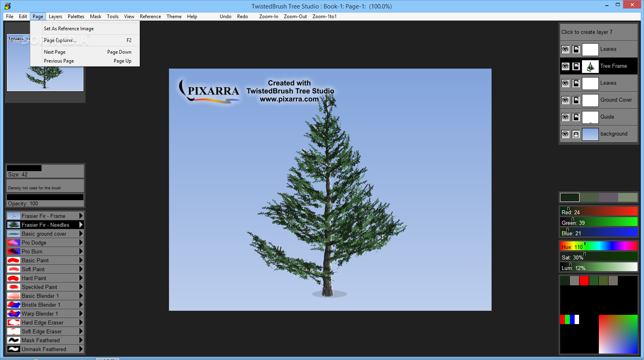Open the Palettes menu
Image resolution: width=644 pixels, height=360 pixels.
pos(76,17)
